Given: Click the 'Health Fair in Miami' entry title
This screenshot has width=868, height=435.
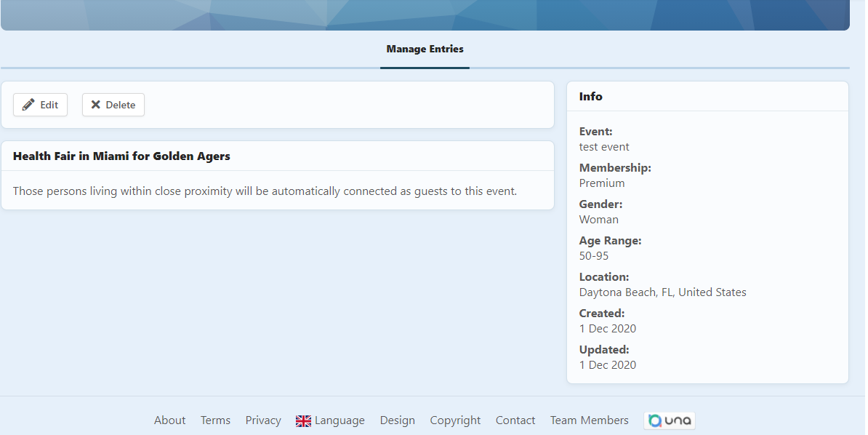Looking at the screenshot, I should click(121, 156).
